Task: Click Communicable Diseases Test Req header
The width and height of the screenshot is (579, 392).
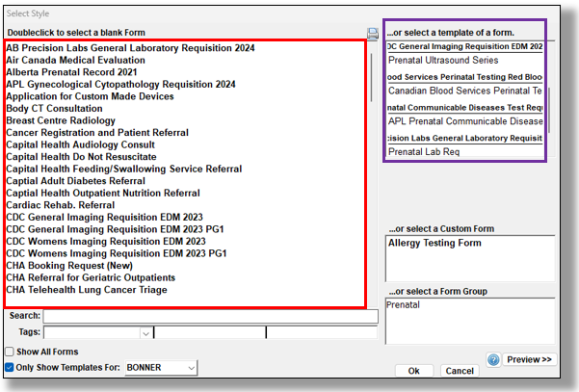Action: [465, 108]
